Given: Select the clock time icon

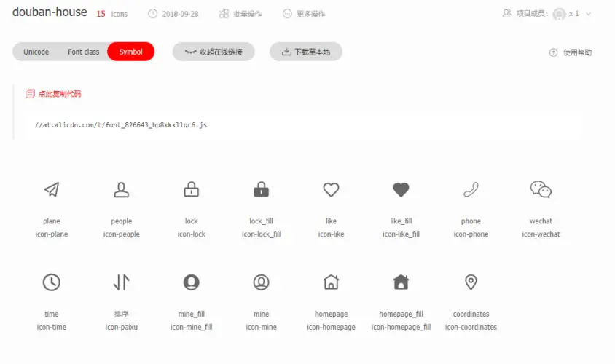Looking at the screenshot, I should 52,282.
